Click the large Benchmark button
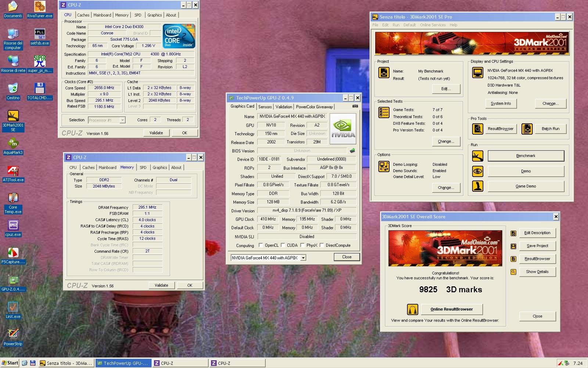Viewport: 588px width, 368px height. 526,156
